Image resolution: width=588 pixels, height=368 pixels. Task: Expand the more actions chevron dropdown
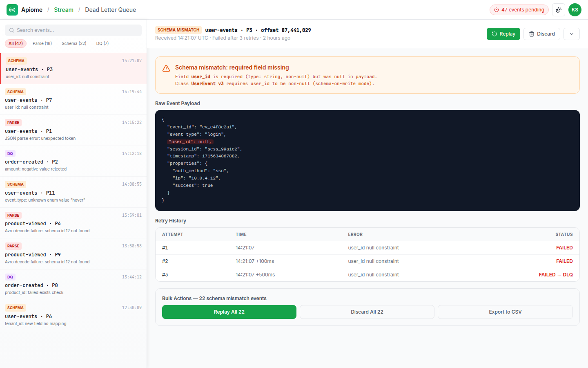tap(572, 34)
